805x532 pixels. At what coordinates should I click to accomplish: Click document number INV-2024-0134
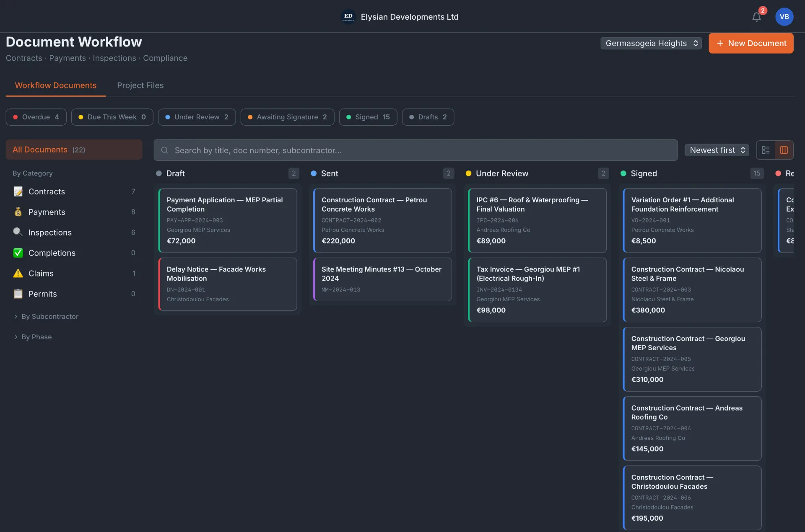click(499, 289)
